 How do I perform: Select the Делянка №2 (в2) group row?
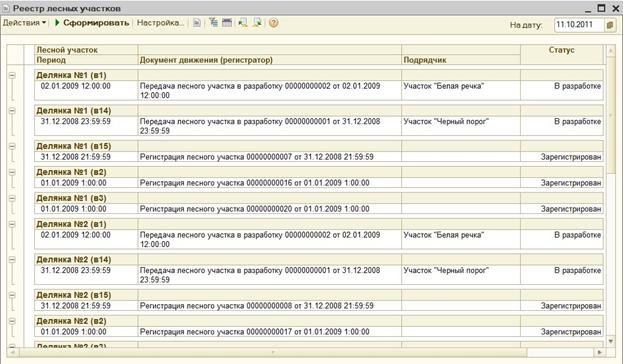[319, 321]
